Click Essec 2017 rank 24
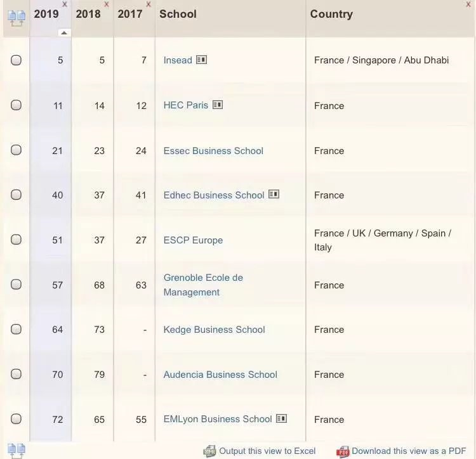Image resolution: width=476 pixels, height=459 pixels. tap(141, 151)
